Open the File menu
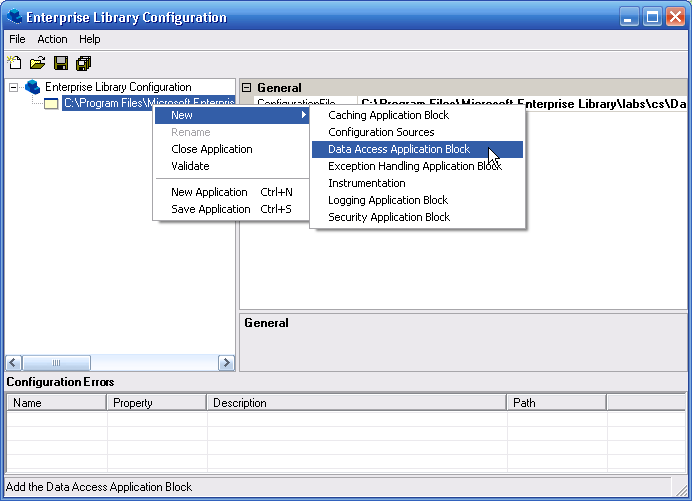Image resolution: width=692 pixels, height=501 pixels. pos(17,39)
